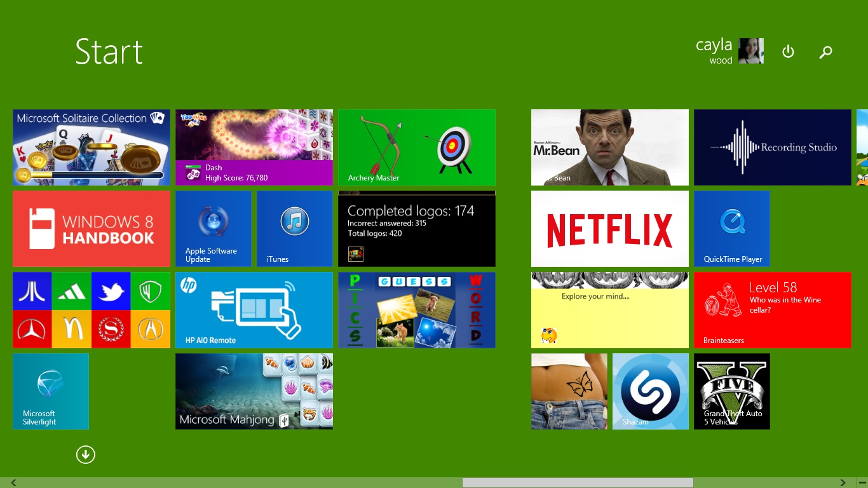Open the cayla wood account menu

729,51
